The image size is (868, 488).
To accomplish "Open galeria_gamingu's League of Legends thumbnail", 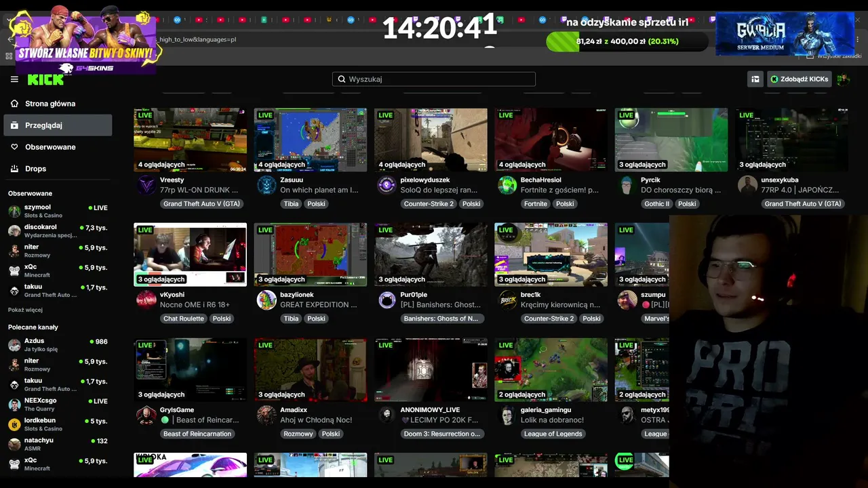I will click(x=551, y=369).
